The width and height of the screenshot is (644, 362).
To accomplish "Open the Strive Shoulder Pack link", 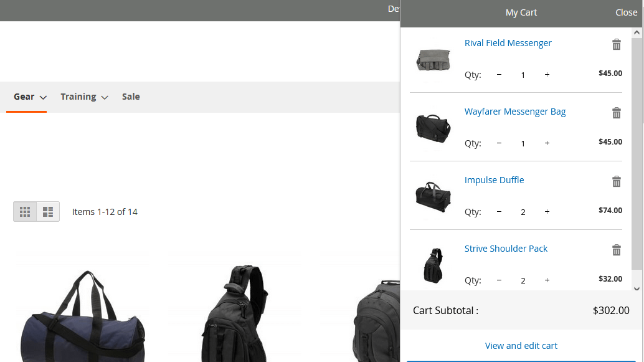I will 506,248.
